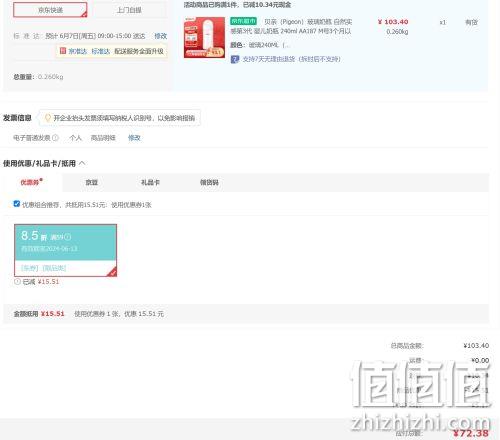This screenshot has height=440, width=500.
Task: Switch to the 领货码 tab
Action: (x=209, y=182)
